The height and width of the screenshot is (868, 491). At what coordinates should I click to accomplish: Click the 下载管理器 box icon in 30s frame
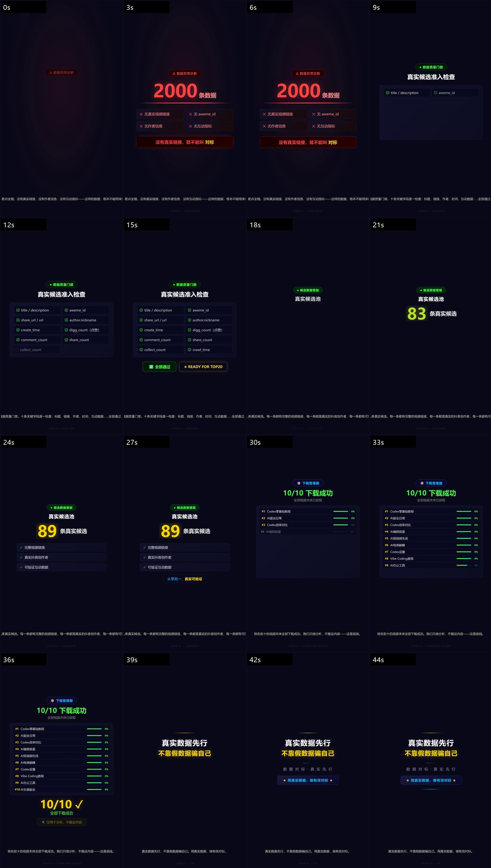coord(299,483)
